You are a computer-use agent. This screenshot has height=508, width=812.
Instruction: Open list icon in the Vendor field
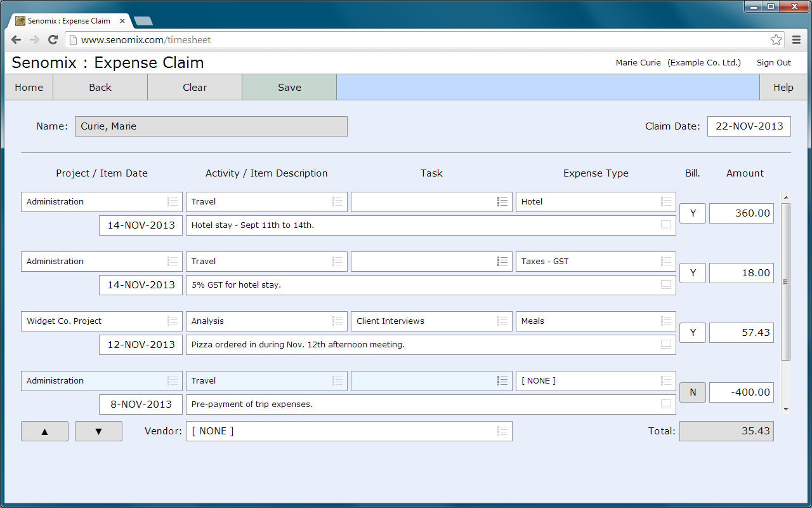click(502, 431)
